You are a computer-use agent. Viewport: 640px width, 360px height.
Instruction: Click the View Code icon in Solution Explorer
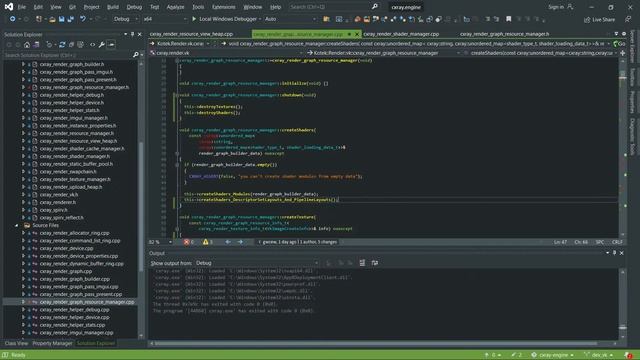coord(93,44)
